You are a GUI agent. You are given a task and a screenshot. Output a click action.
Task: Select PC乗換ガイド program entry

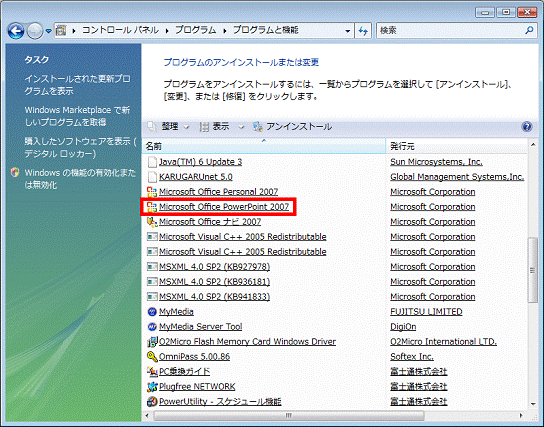(x=185, y=371)
